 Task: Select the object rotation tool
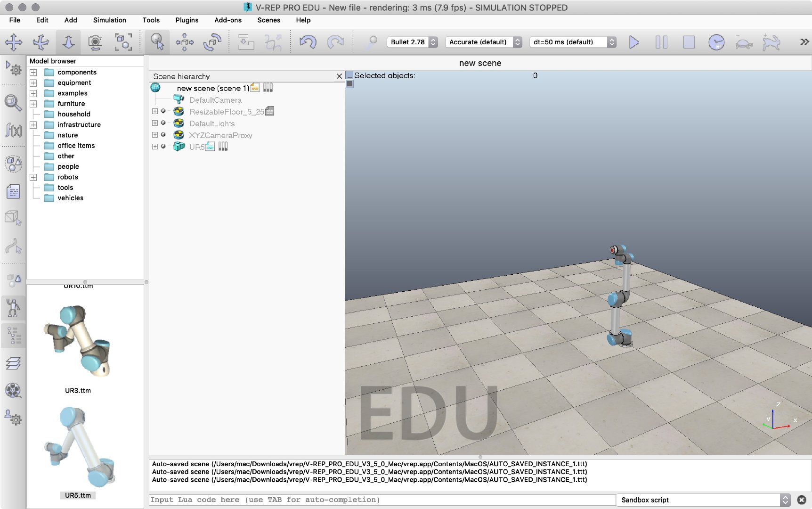point(212,42)
